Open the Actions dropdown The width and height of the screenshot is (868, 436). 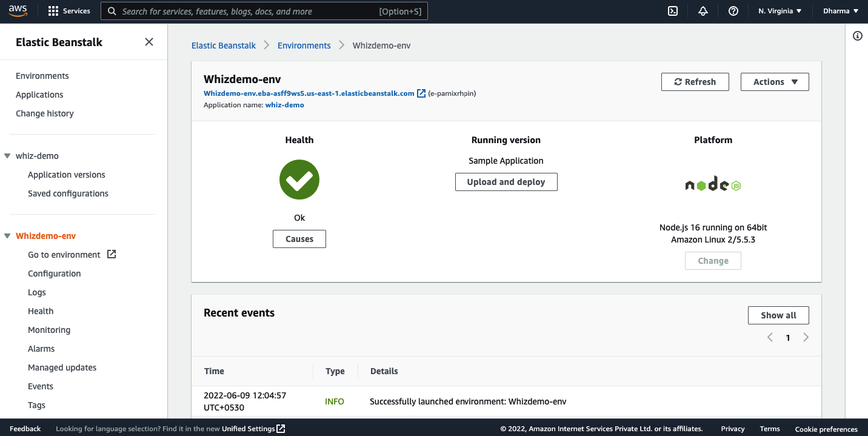click(x=775, y=82)
